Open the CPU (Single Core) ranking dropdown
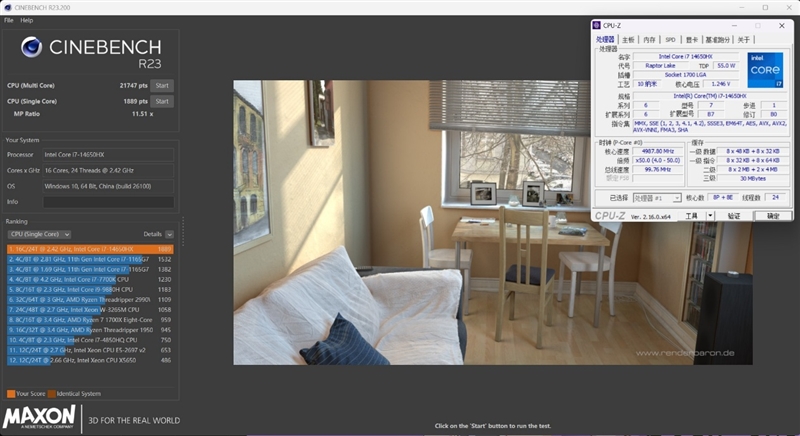Viewport: 800px width, 436px height. pyautogui.click(x=39, y=234)
